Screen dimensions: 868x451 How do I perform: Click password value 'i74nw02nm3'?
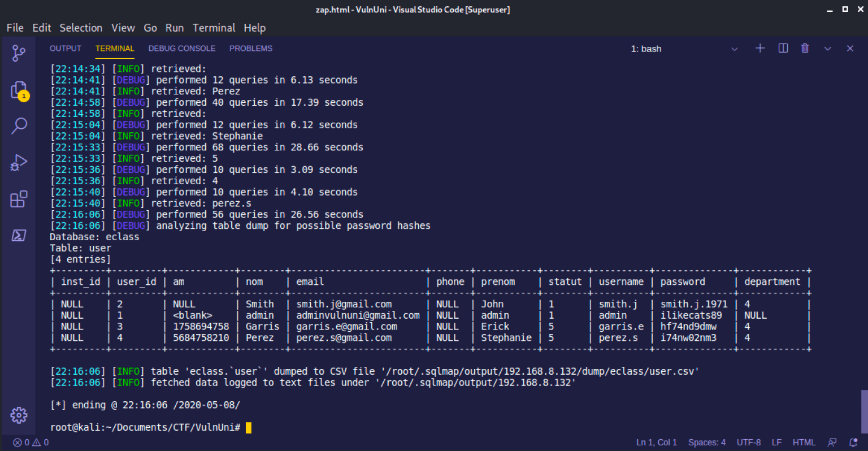(x=688, y=338)
